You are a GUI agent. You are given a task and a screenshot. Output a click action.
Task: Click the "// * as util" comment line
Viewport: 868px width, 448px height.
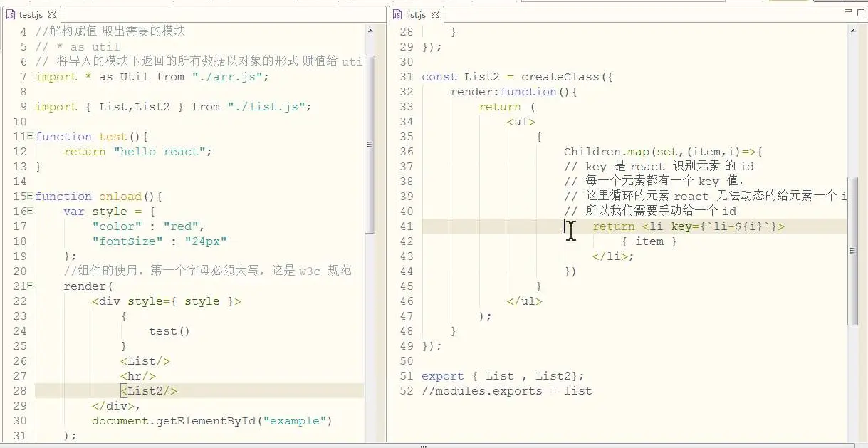click(x=78, y=47)
